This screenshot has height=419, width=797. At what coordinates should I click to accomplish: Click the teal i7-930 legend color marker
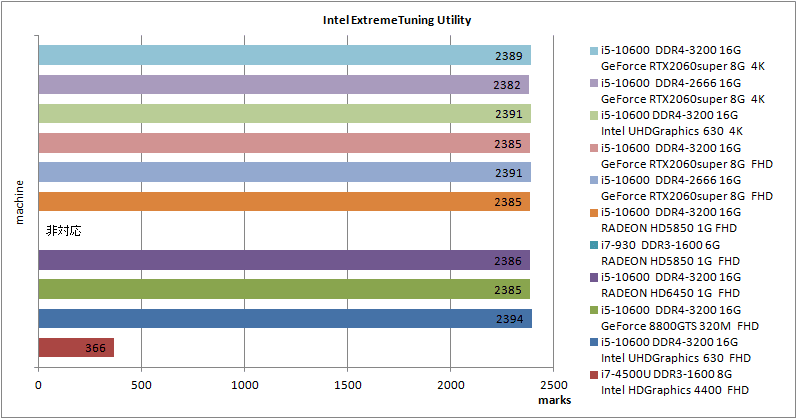594,241
